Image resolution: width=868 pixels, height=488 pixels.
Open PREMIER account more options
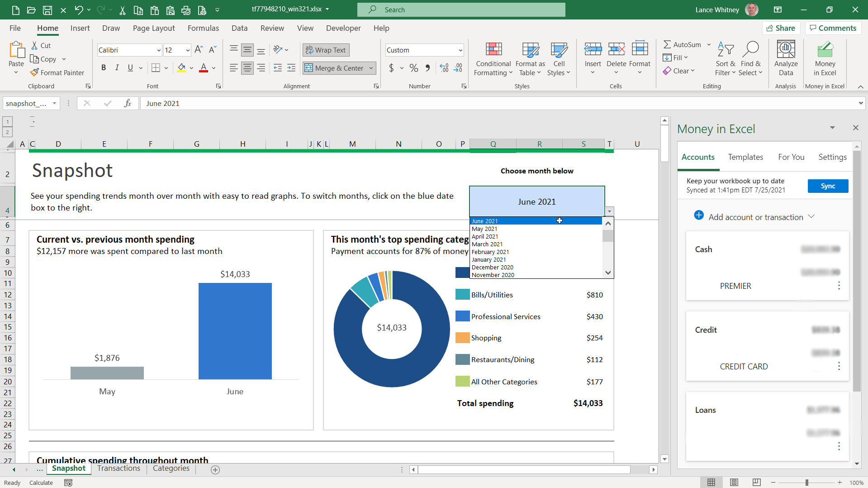(839, 285)
